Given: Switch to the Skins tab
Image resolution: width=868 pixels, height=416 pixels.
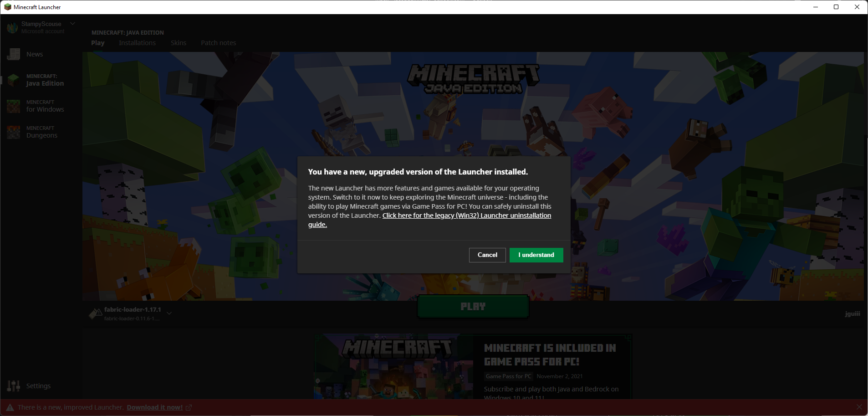Looking at the screenshot, I should [179, 43].
